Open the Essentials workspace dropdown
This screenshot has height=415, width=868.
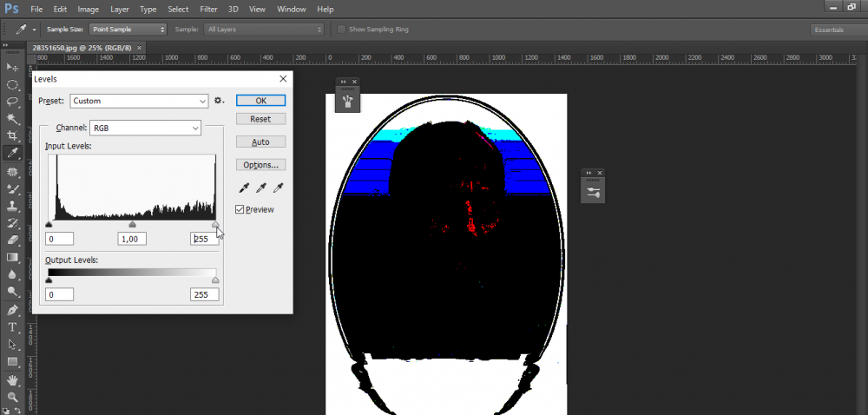click(836, 30)
